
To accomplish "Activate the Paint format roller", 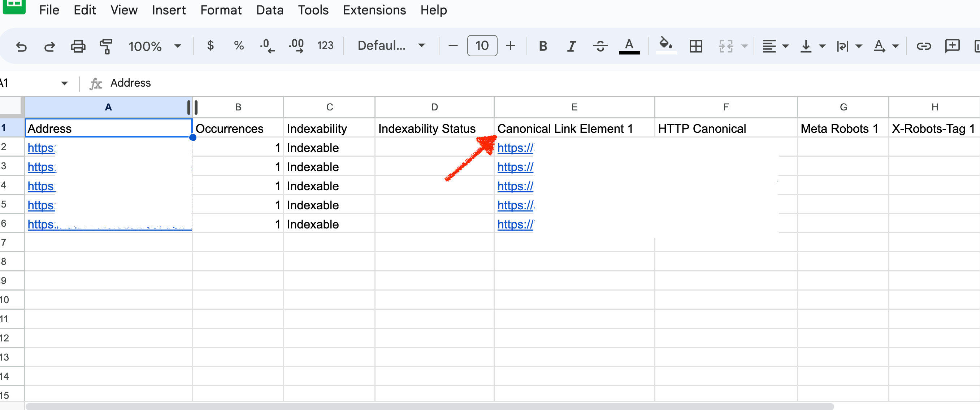I will [106, 46].
